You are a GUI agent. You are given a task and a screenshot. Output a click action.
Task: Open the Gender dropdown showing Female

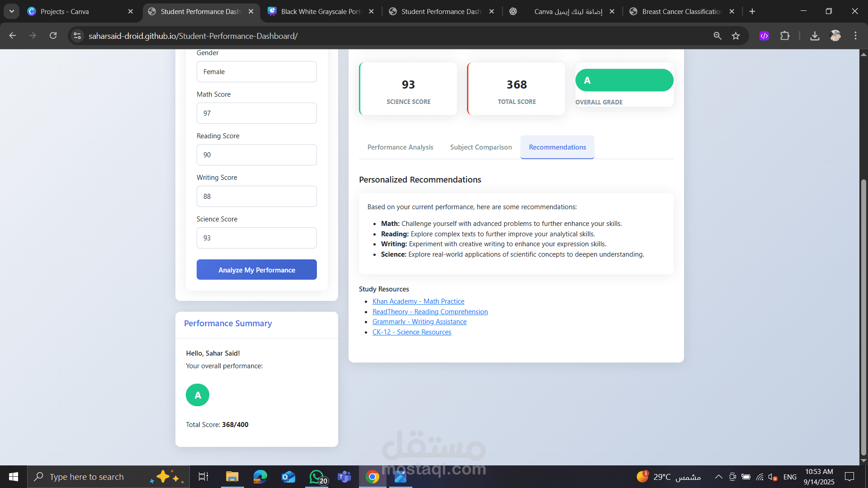point(256,72)
